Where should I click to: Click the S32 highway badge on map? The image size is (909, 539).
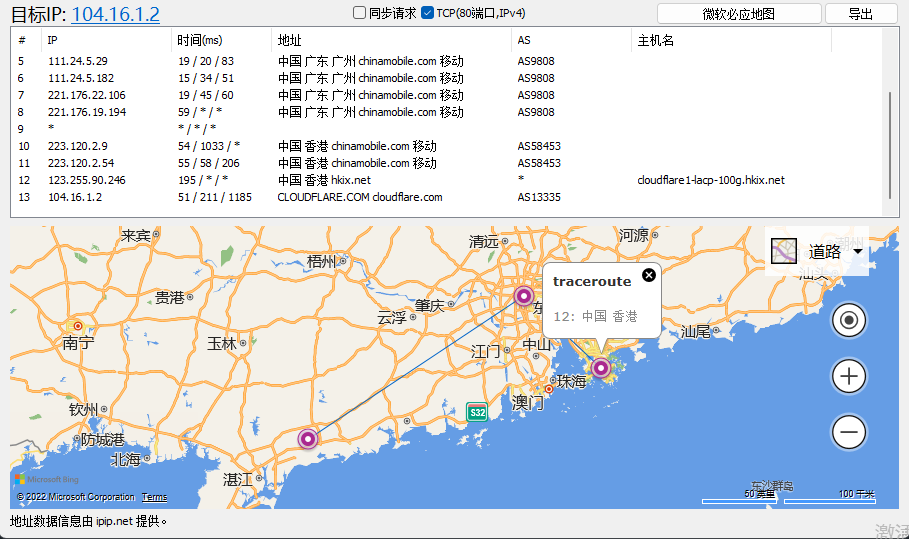[477, 412]
